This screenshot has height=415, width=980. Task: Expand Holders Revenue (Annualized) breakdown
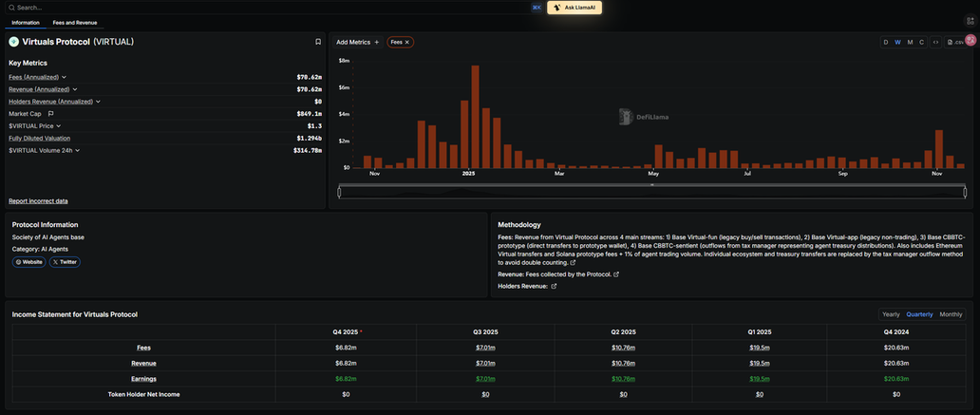[x=98, y=102]
